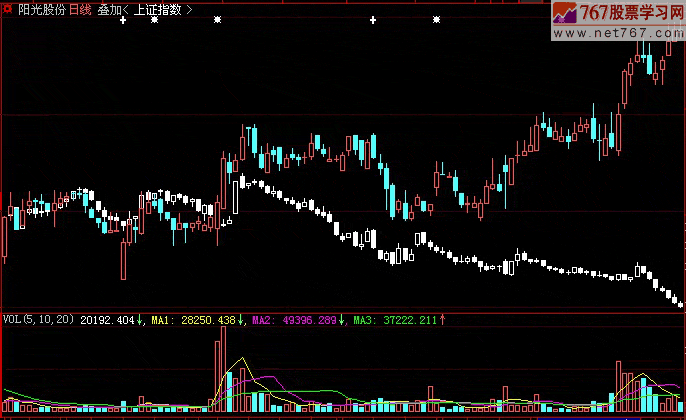The height and width of the screenshot is (420, 686).
Task: Click the rightmost asterisk marker at chart top
Action: (x=435, y=20)
